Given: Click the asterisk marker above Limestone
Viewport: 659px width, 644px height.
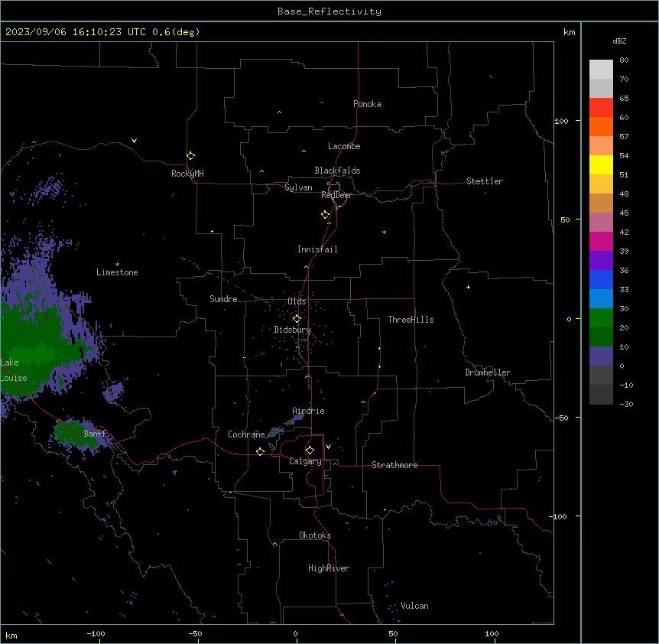Looking at the screenshot, I should tap(117, 265).
